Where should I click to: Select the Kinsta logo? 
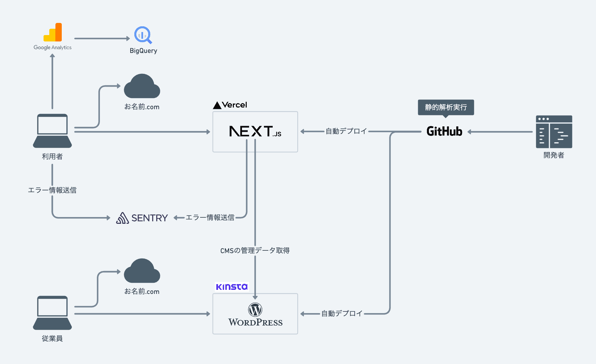coord(232,287)
